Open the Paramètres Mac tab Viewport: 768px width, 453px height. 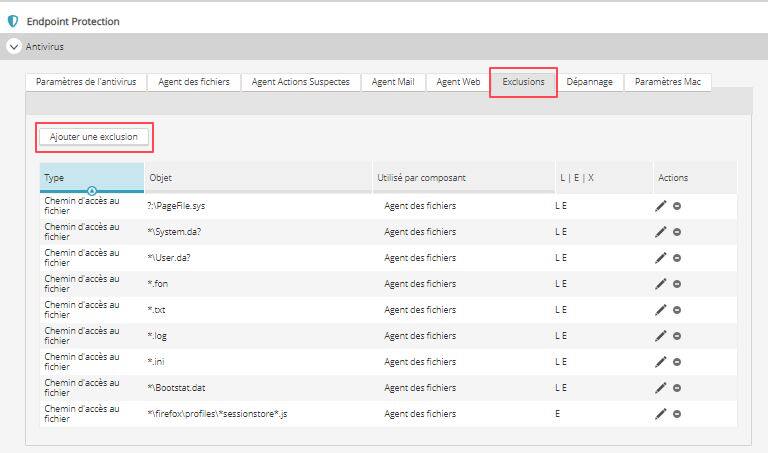pyautogui.click(x=667, y=82)
